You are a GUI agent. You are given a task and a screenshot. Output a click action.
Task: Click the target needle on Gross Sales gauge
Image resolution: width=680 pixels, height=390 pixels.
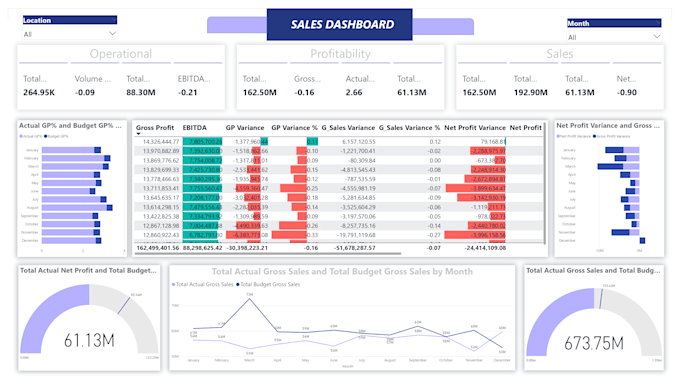[x=601, y=298]
